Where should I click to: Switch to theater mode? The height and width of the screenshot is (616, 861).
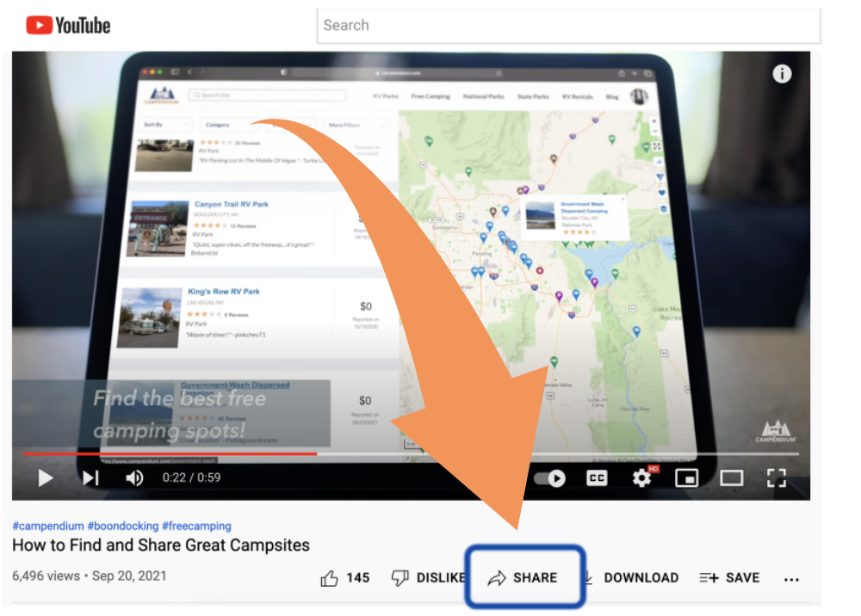click(731, 478)
